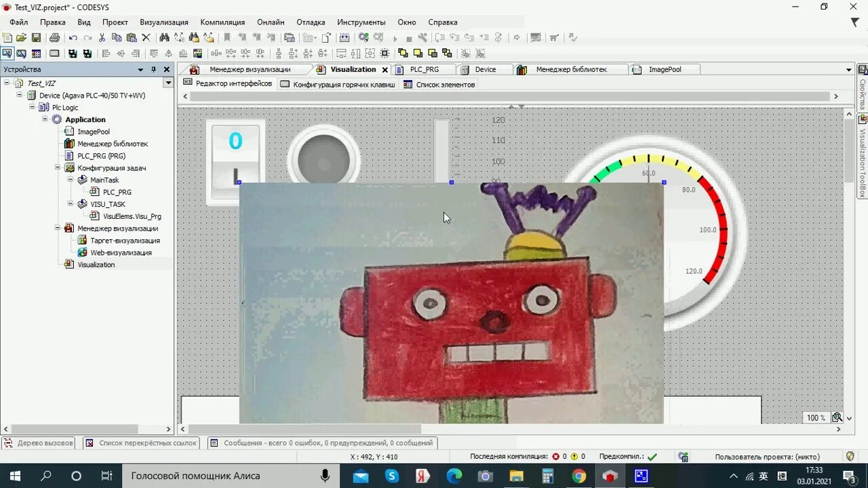
Task: Toggle the dip switch showing 0
Action: click(235, 162)
